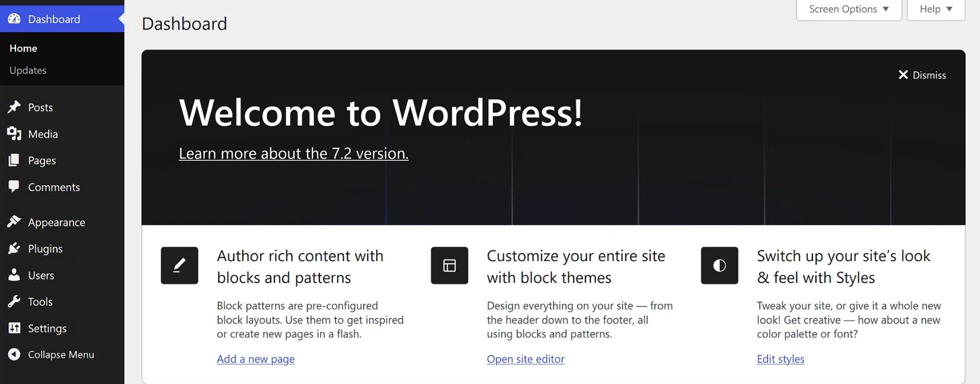Dismiss the welcome panel via Dismiss text
This screenshot has height=384, width=980.
click(x=930, y=75)
